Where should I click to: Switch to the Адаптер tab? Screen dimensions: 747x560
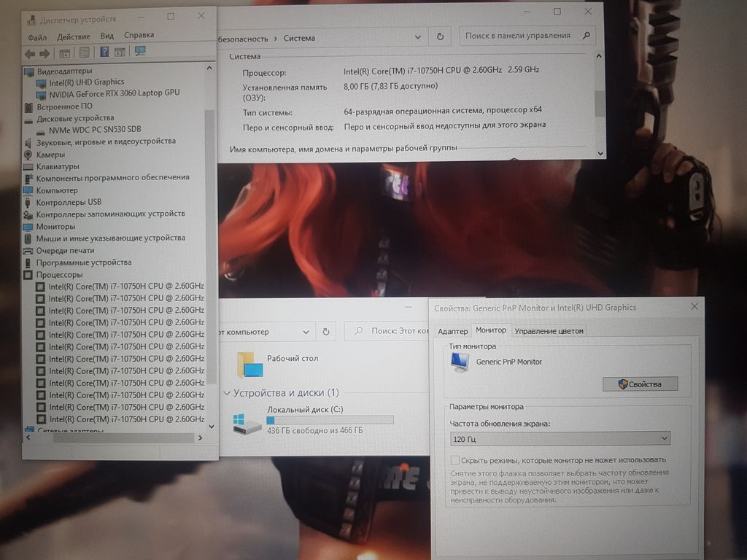click(x=452, y=331)
